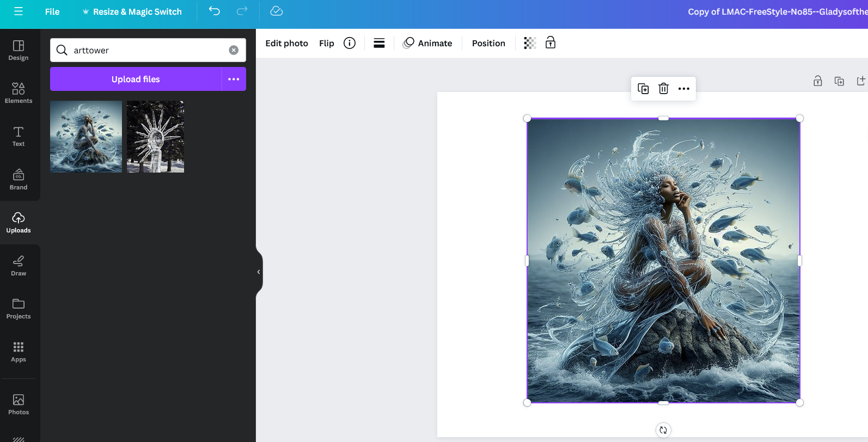Open the Elements panel tab

click(19, 93)
